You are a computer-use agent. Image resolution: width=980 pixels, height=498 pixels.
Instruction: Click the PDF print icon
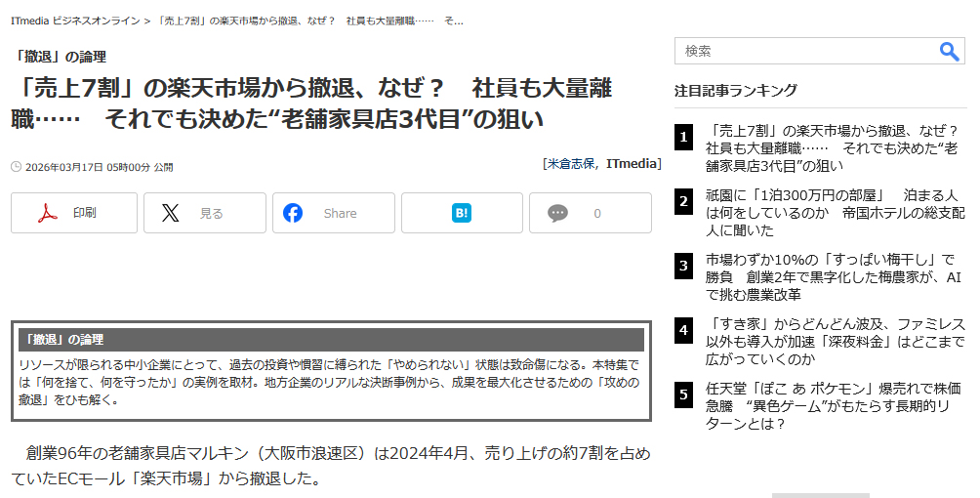click(48, 213)
